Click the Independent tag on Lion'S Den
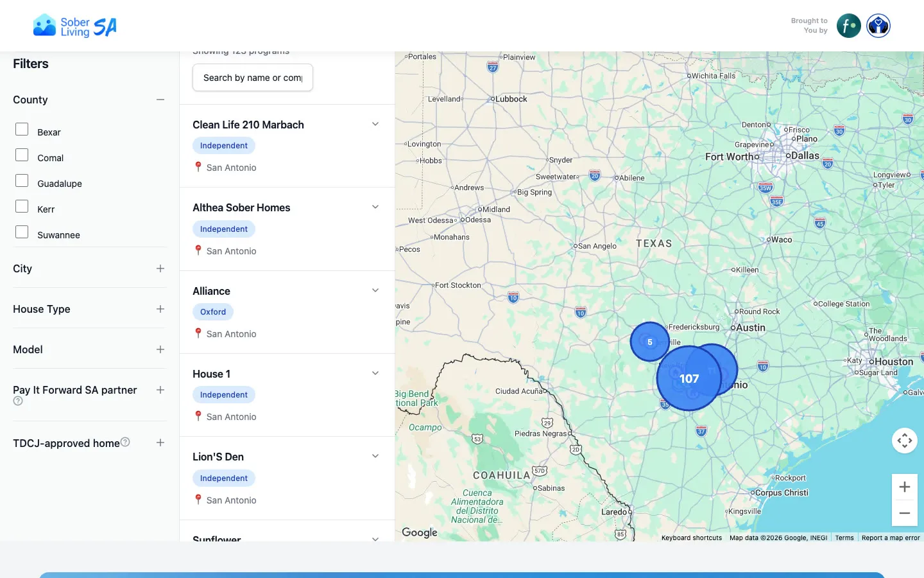Image resolution: width=924 pixels, height=578 pixels. [x=224, y=478]
